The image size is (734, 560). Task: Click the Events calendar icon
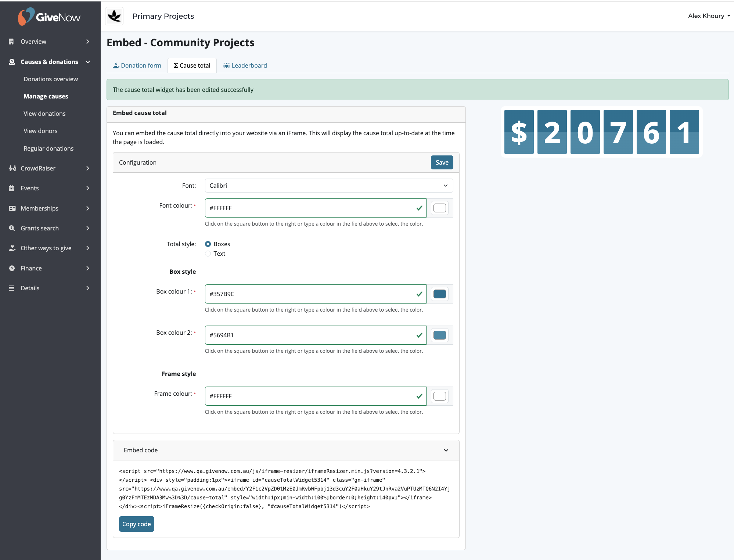coord(12,188)
